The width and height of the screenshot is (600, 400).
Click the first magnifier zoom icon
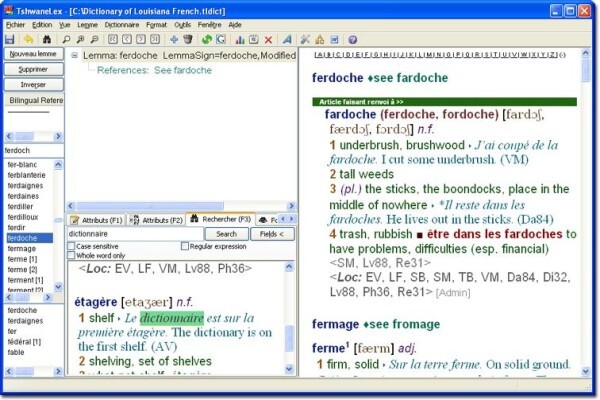pos(66,39)
